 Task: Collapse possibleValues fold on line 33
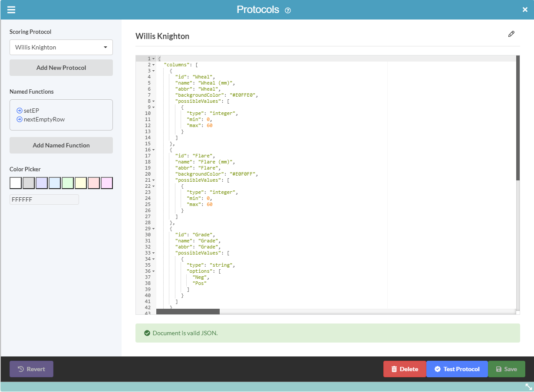tap(153, 253)
